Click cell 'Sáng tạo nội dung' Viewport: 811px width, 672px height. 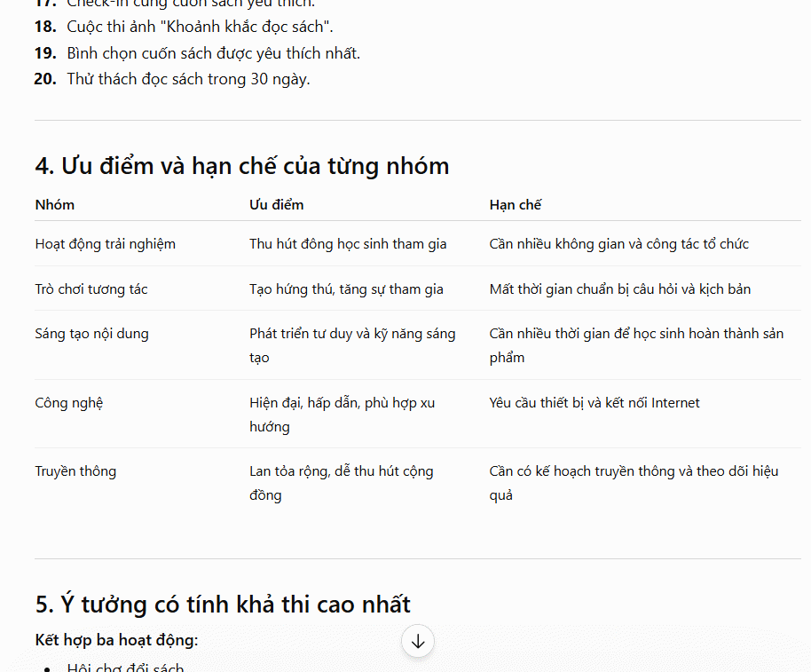click(x=91, y=334)
